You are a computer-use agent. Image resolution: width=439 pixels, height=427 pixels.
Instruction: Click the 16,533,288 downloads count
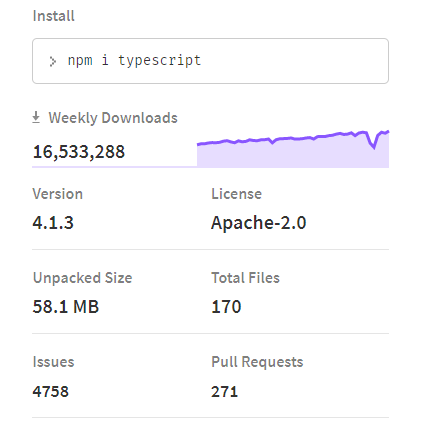point(79,152)
